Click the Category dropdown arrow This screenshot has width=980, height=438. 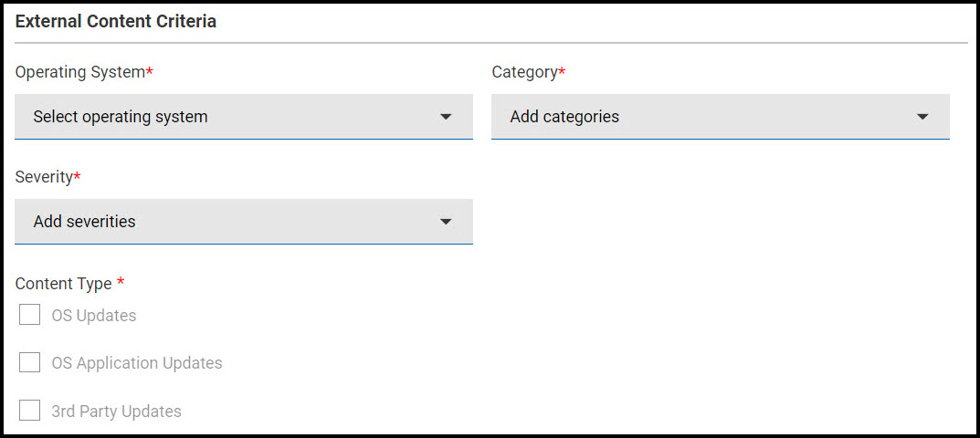(922, 117)
